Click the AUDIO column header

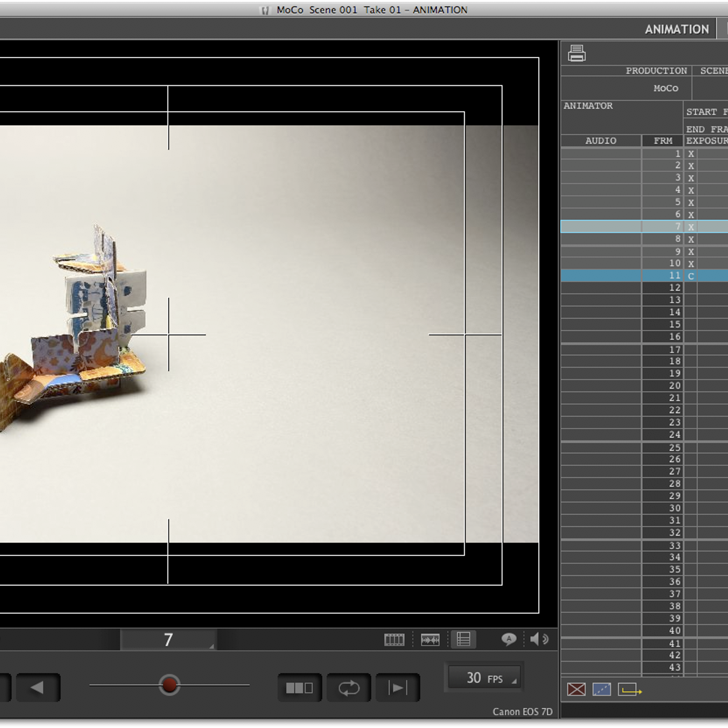[601, 141]
